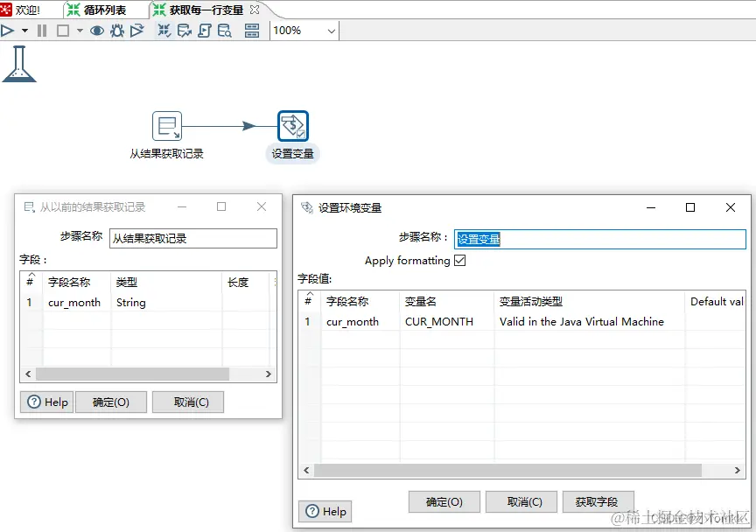Click horizontal scrollbar in 设置环境变量 table
756x532 pixels.
tap(507, 470)
